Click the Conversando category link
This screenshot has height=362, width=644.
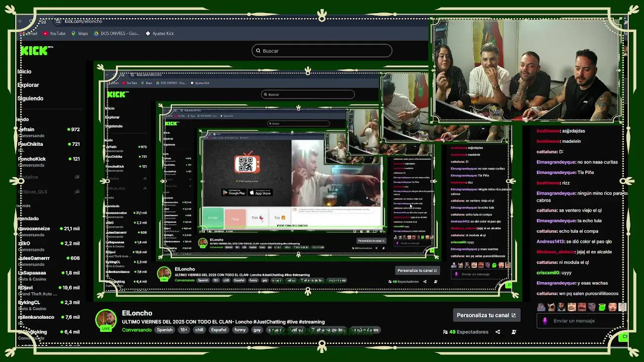click(x=136, y=330)
